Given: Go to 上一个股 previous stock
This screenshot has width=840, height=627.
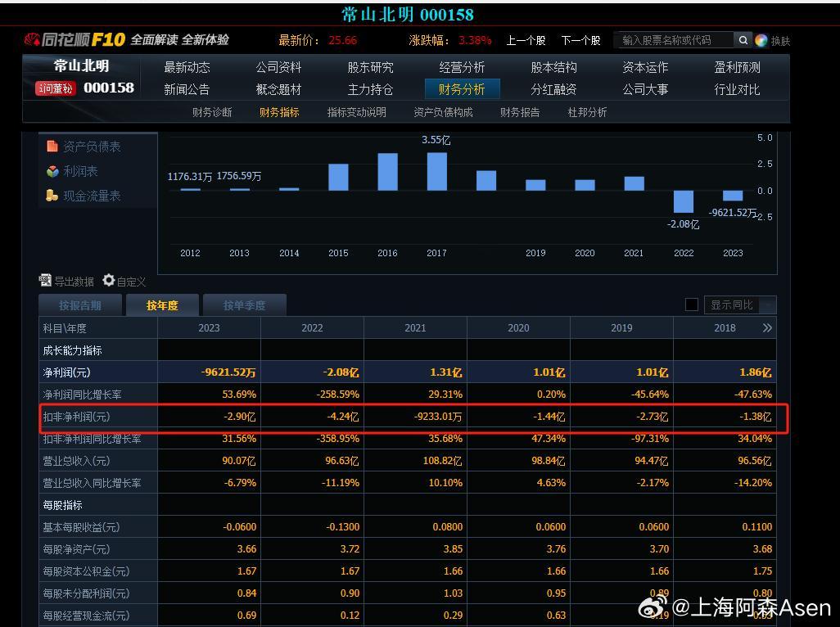Looking at the screenshot, I should point(526,41).
